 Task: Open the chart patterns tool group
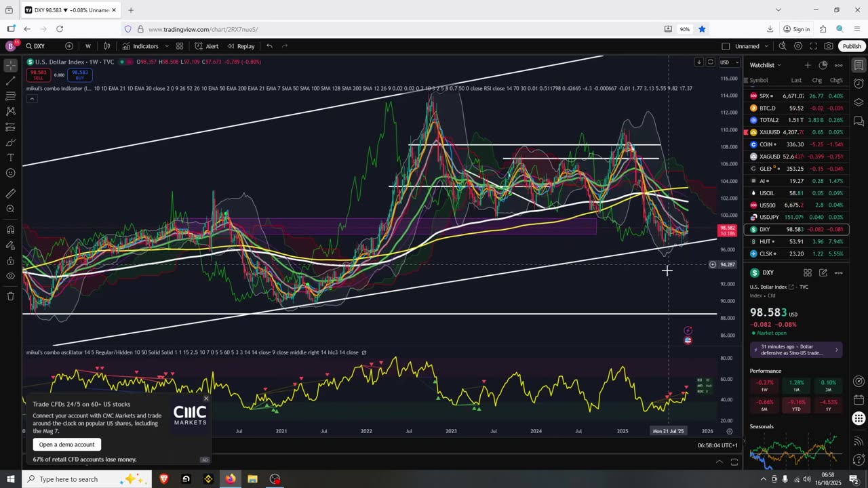point(11,110)
